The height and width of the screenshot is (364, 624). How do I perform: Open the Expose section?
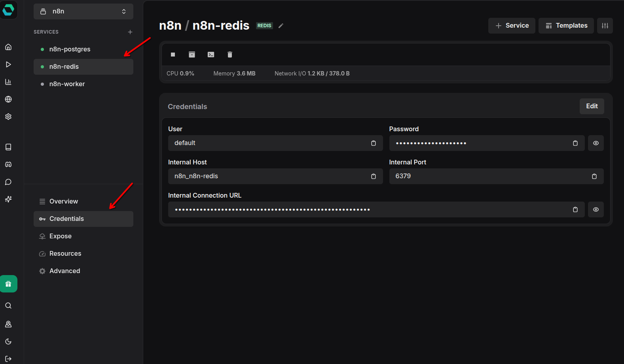83,236
